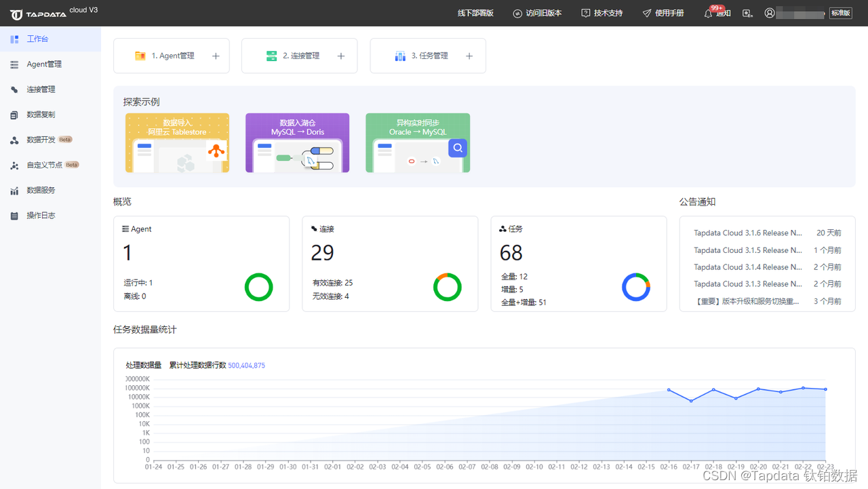The image size is (868, 489).
Task: Click the icon beside the notification bell
Action: [747, 13]
